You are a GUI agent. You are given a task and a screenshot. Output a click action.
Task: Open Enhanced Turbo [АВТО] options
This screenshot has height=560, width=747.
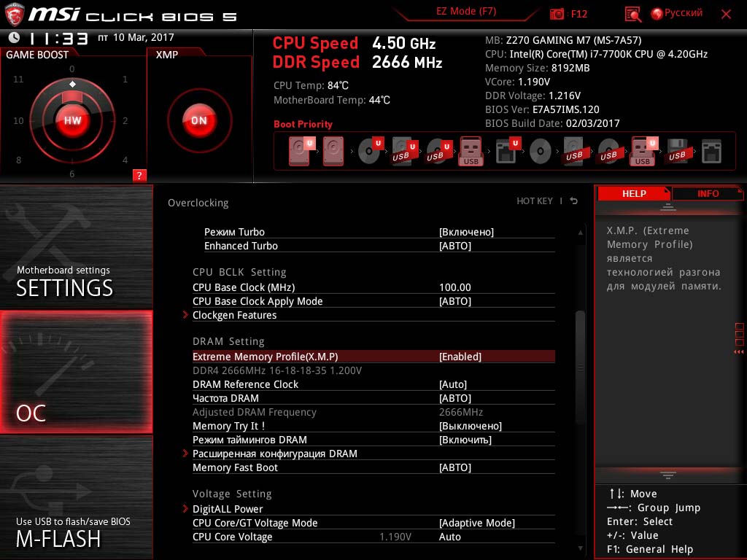[x=454, y=246]
